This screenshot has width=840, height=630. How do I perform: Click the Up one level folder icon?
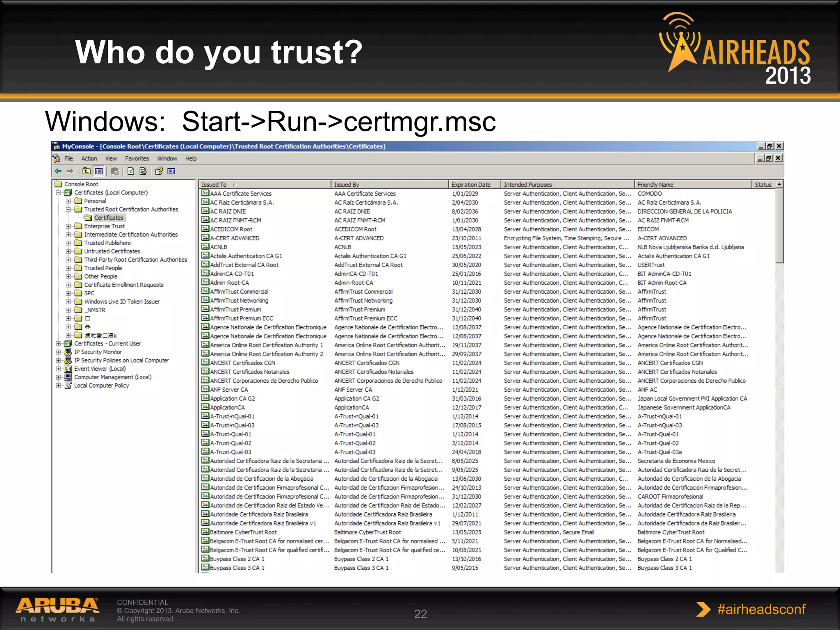(x=86, y=171)
